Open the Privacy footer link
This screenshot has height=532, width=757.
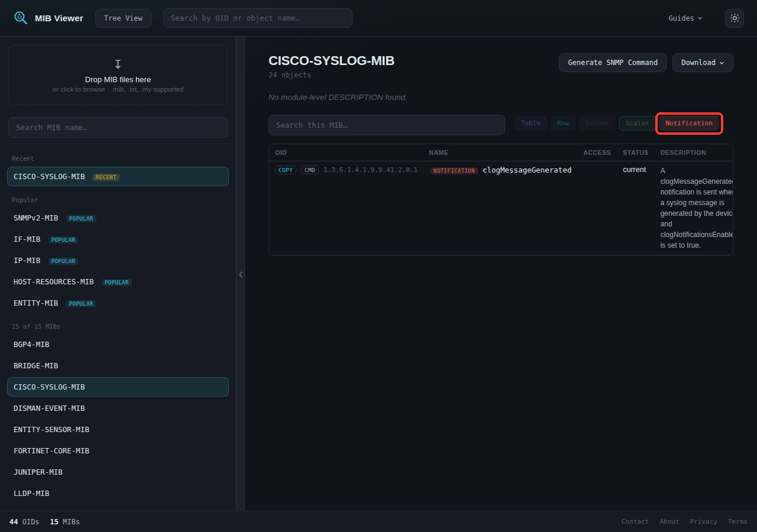pos(703,521)
